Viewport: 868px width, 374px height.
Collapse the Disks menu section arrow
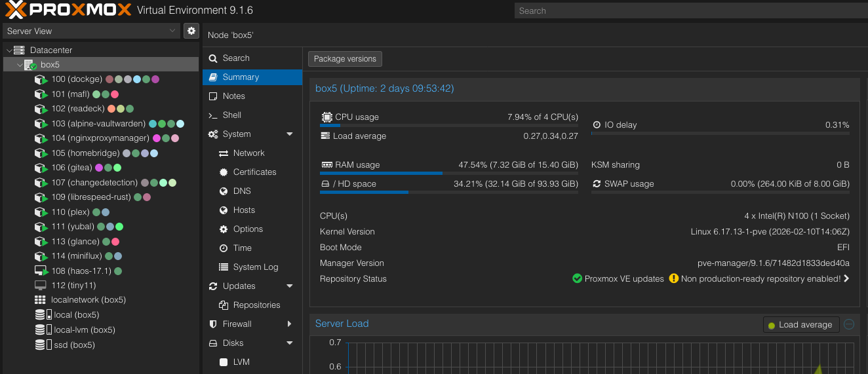coord(290,343)
